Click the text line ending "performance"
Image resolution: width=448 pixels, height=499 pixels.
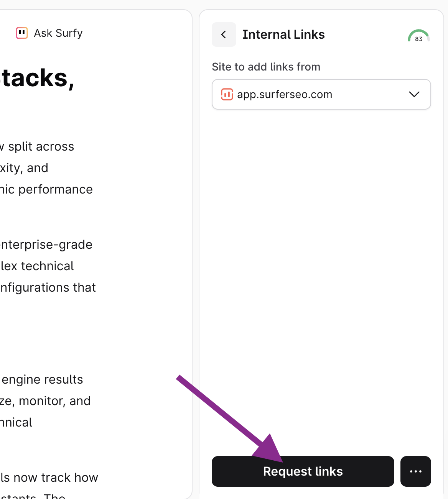click(46, 189)
